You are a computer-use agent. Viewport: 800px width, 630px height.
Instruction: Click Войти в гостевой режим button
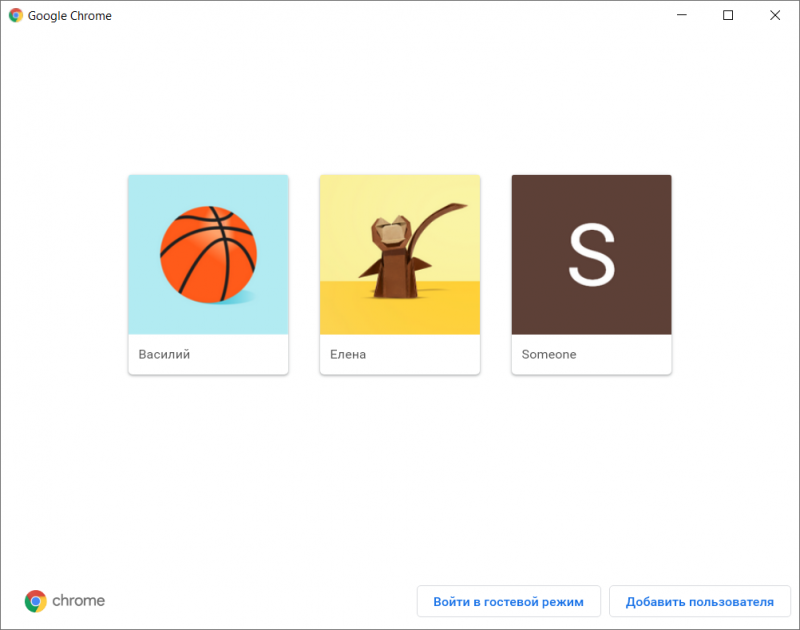(509, 601)
